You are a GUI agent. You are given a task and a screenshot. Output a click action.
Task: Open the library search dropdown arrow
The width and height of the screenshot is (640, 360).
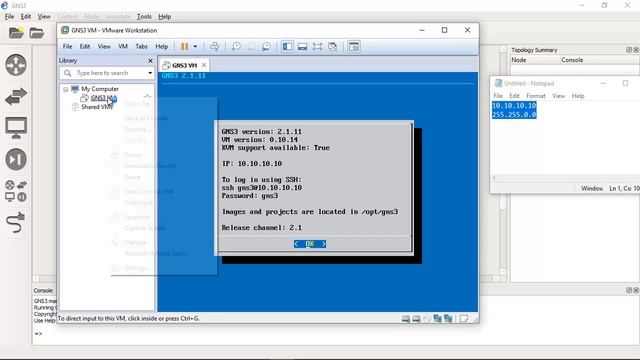pyautogui.click(x=150, y=73)
